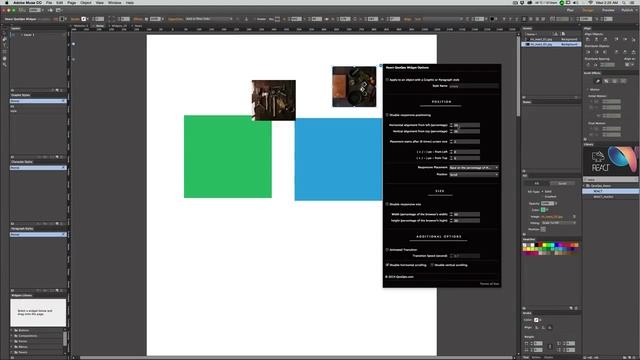Click Stroke panel Color swatch
Viewport: 640px width, 360px height.
pyautogui.click(x=536, y=320)
